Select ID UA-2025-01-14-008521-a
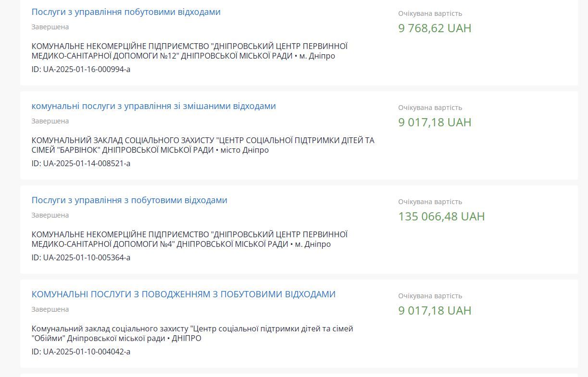The height and width of the screenshot is (377, 588). pyautogui.click(x=80, y=163)
